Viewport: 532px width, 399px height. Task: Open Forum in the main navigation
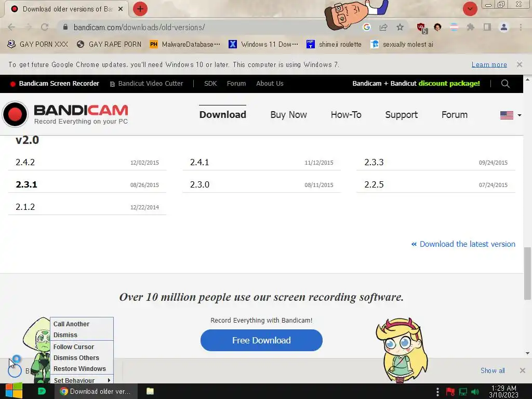click(454, 115)
